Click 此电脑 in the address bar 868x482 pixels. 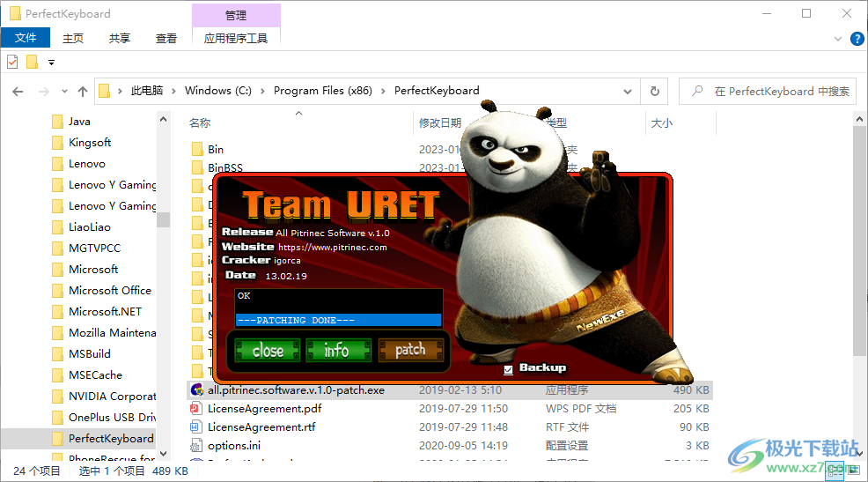[147, 90]
